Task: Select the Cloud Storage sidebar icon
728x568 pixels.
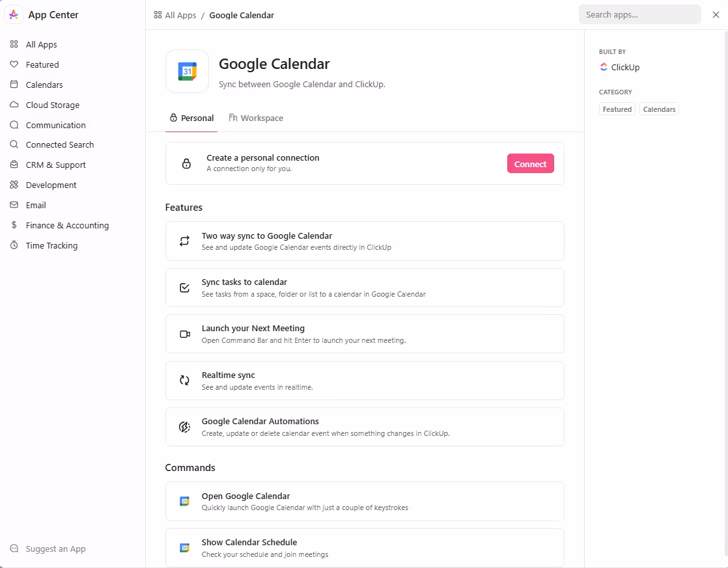Action: pos(14,105)
